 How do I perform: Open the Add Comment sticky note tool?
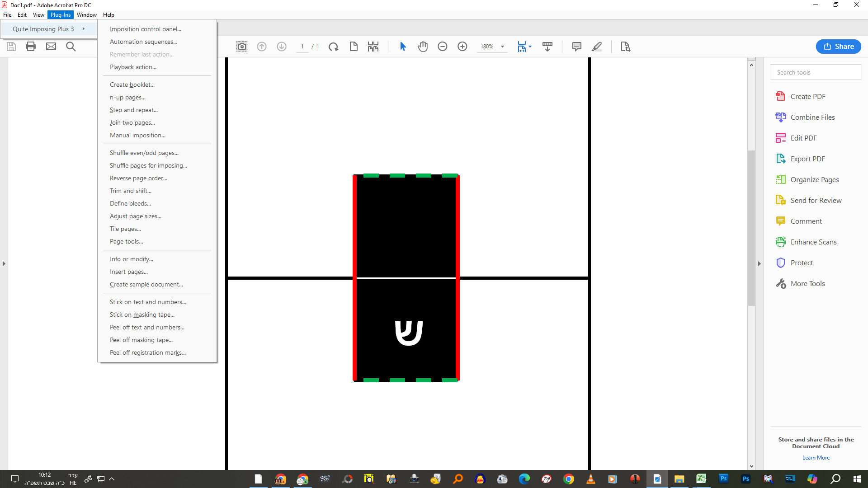(576, 47)
